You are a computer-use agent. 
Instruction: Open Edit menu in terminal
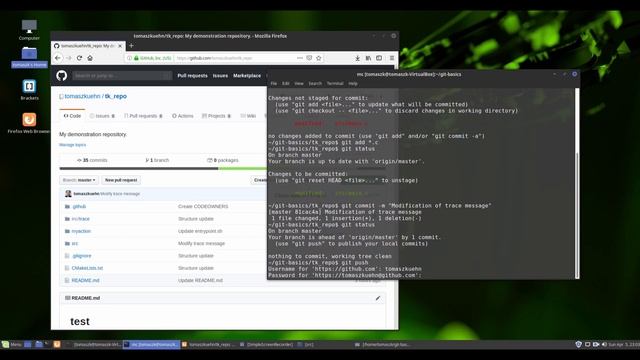coord(286,84)
